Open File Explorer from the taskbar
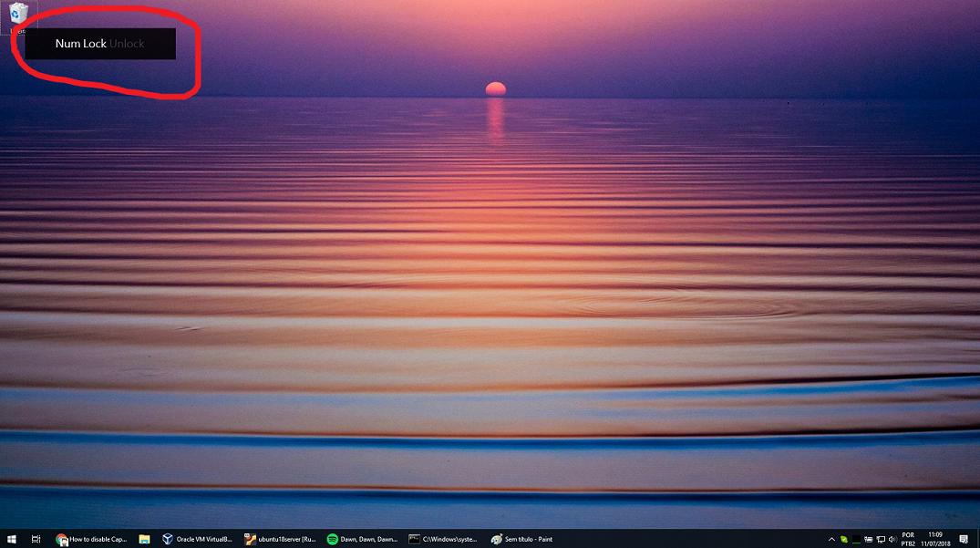The width and height of the screenshot is (980, 548). [x=144, y=538]
